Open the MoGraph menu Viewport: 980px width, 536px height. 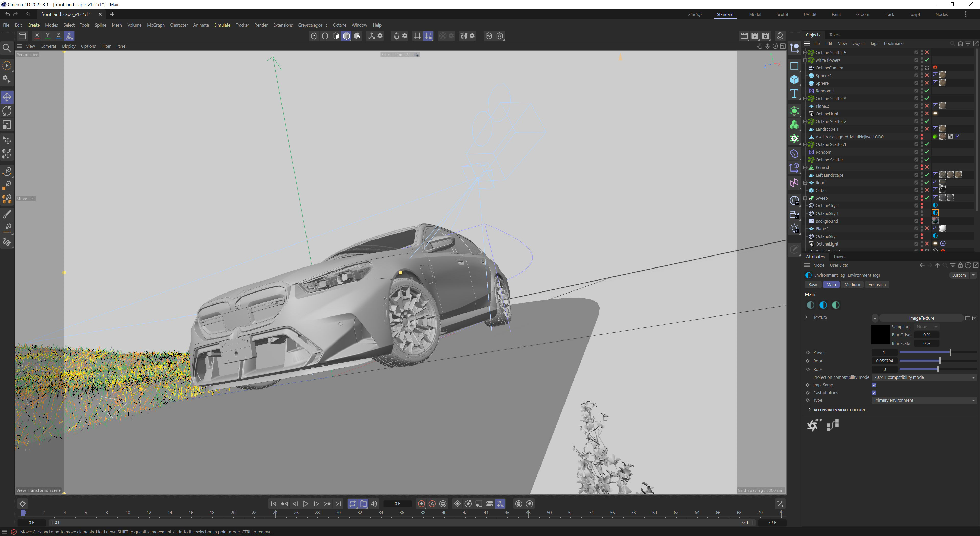click(156, 25)
